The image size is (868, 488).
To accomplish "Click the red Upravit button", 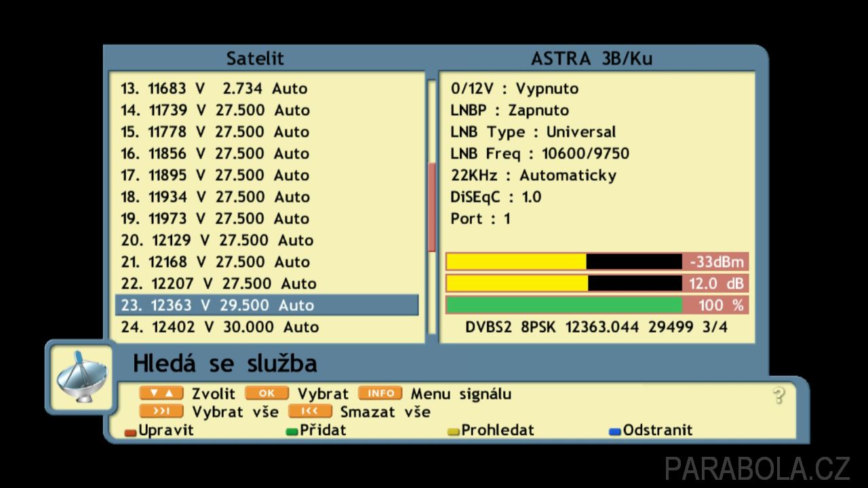I will tap(159, 430).
